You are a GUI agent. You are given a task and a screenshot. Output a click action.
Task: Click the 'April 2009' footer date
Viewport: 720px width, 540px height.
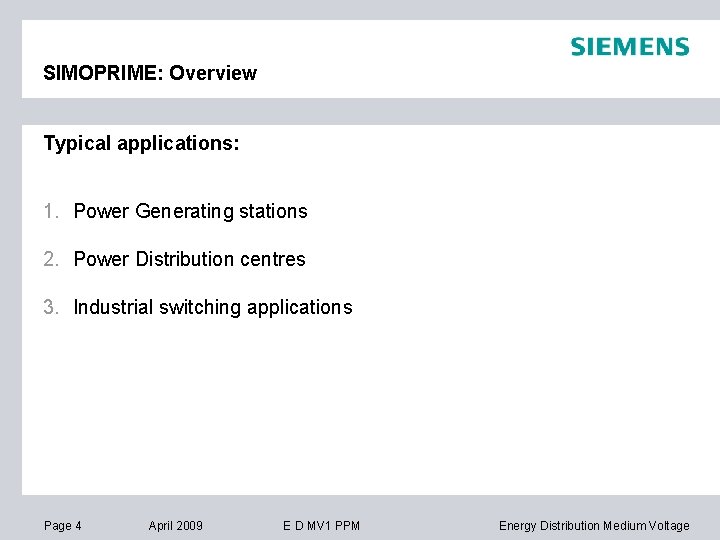click(x=175, y=525)
